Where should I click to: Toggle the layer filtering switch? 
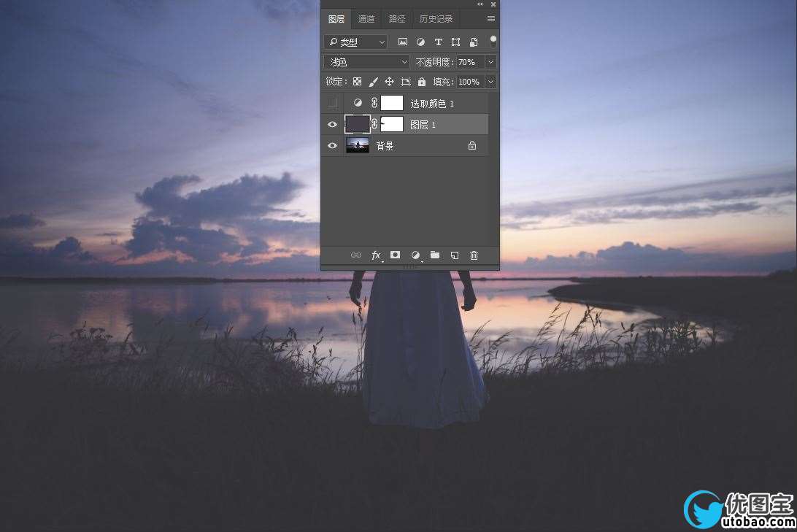[x=493, y=42]
